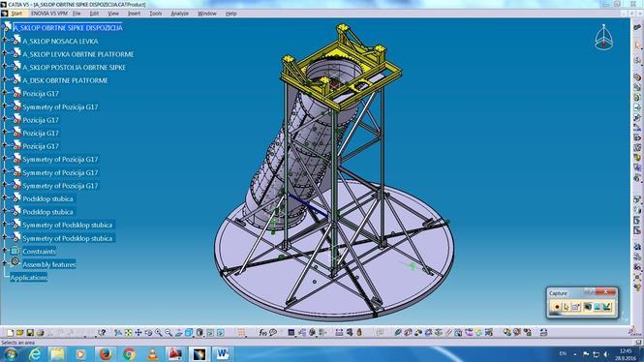Select the Assembly features item
The height and width of the screenshot is (362, 644).
pos(48,264)
